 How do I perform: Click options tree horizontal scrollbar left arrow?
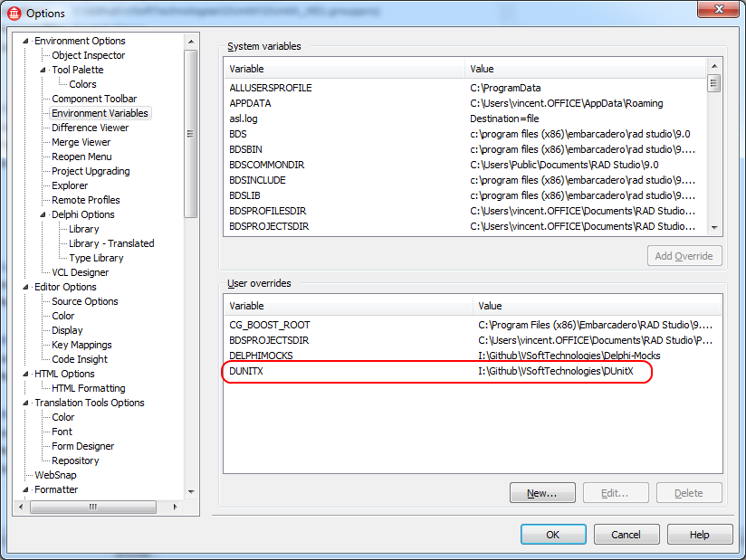pyautogui.click(x=21, y=508)
